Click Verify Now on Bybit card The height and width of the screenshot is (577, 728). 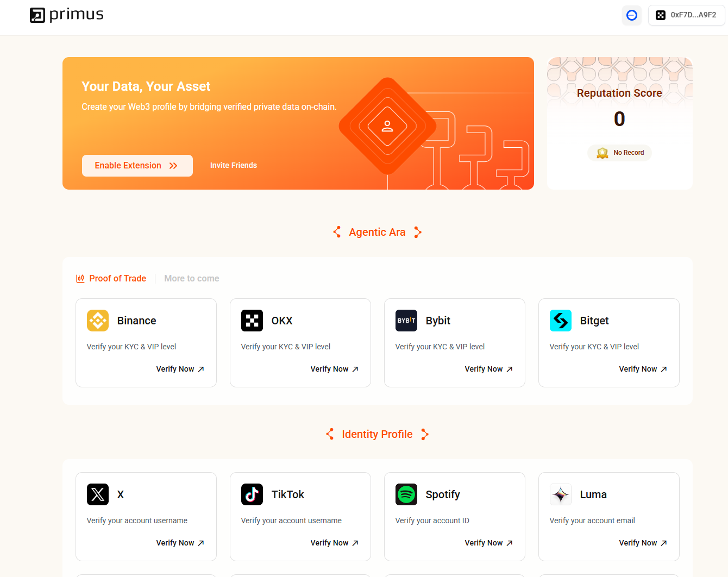489,369
